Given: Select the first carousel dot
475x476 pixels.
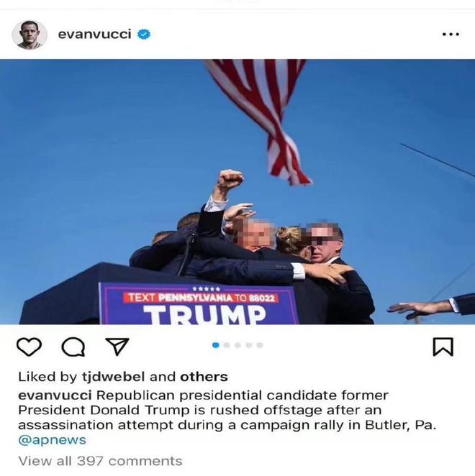Looking at the screenshot, I should 216,345.
